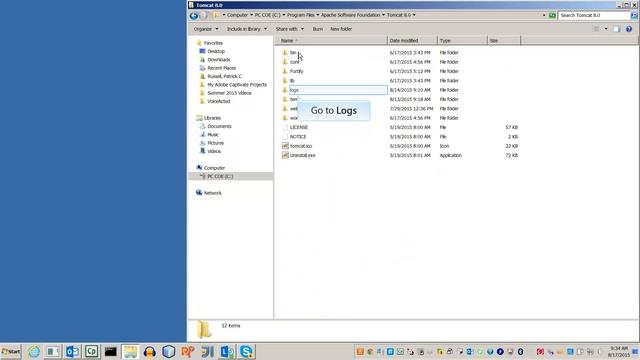The image size is (640, 360).
Task: Open Internet Explorer from the taskbar
Action: tap(34, 351)
